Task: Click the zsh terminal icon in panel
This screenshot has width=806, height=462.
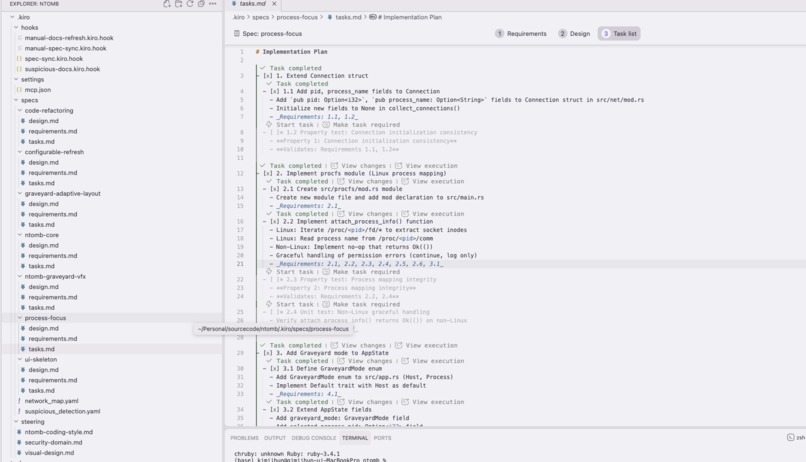Action: pos(790,437)
